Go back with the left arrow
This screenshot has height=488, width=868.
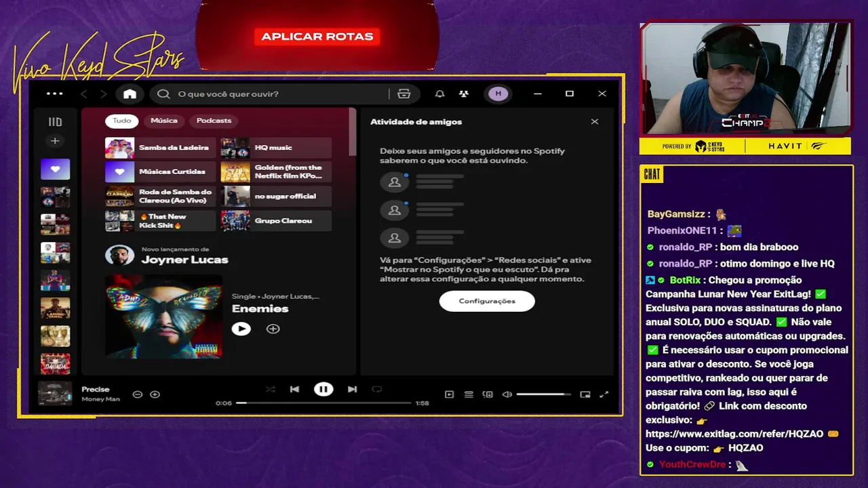click(x=84, y=94)
